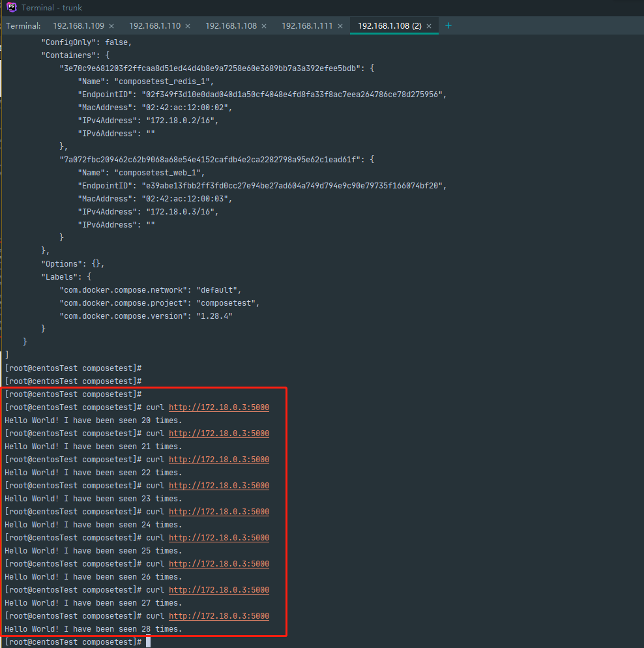644x648 pixels.
Task: Close the first 192.168.1.108 terminal tab
Action: click(x=264, y=26)
